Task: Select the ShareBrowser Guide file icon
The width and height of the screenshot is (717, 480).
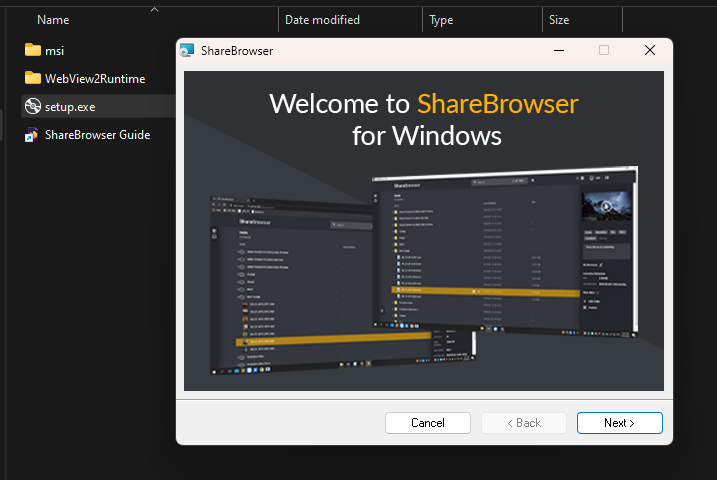Action: tap(32, 134)
